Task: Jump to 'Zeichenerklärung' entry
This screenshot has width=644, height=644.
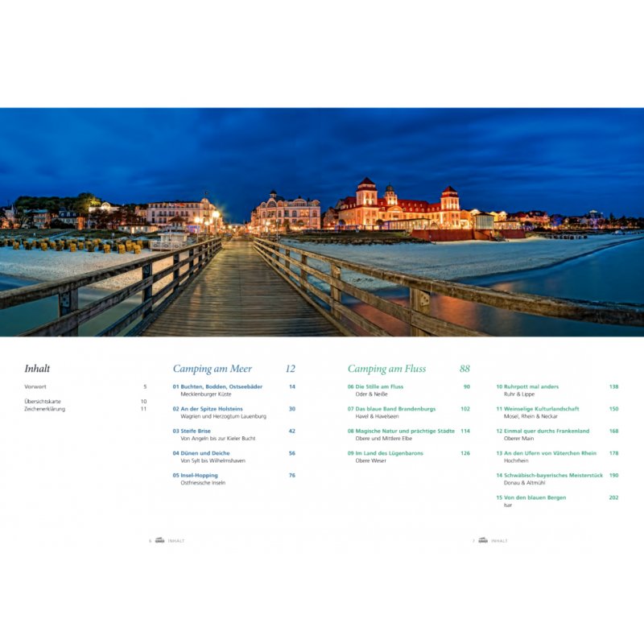Action: 45,409
